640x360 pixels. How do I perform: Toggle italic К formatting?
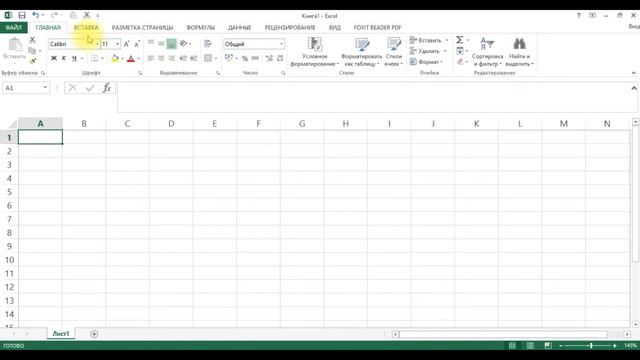[x=64, y=58]
